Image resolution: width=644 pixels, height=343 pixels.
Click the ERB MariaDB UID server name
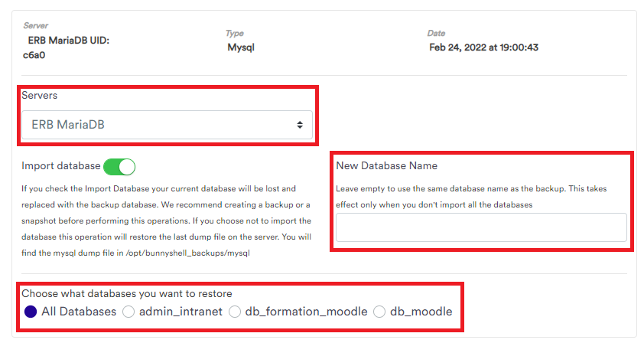[66, 47]
